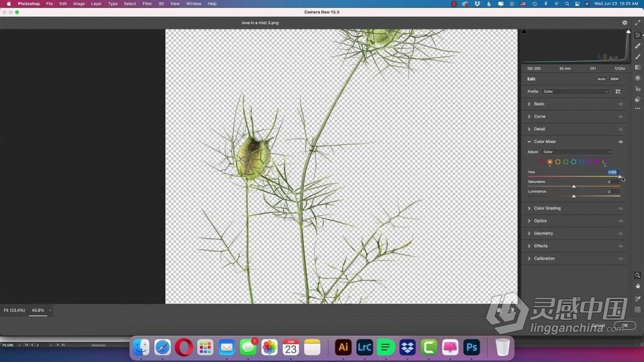Click the Luminance slider handle
Screen dimensions: 644x362
pyautogui.click(x=574, y=196)
